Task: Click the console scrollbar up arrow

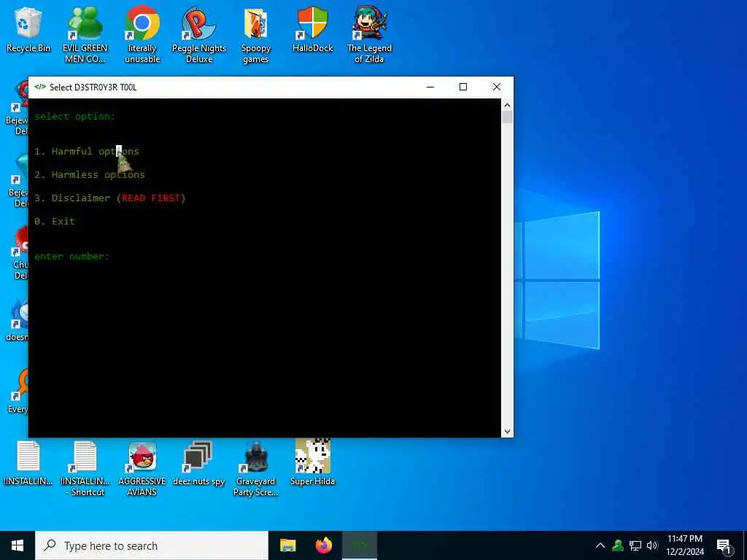Action: pos(507,105)
